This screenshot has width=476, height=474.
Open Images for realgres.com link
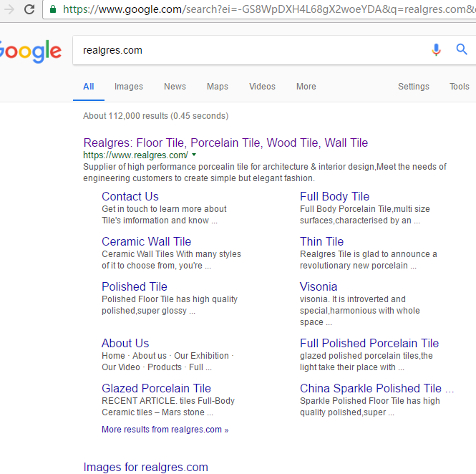(146, 467)
